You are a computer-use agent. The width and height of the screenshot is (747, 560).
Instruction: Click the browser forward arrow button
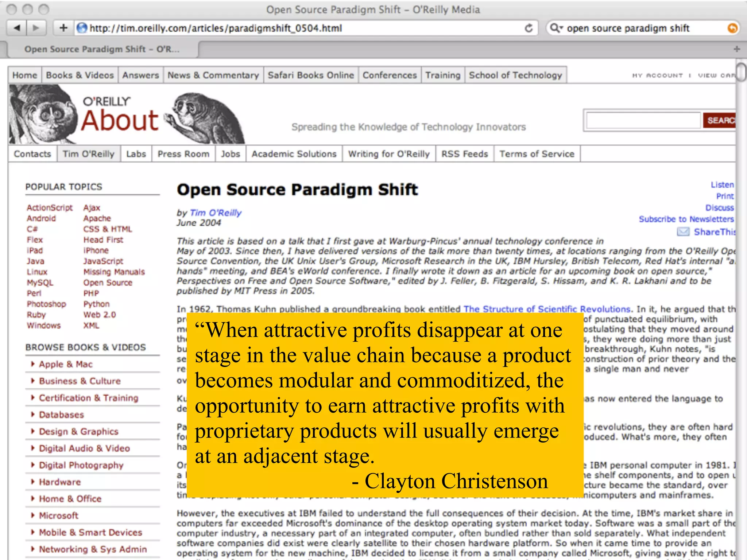point(36,28)
